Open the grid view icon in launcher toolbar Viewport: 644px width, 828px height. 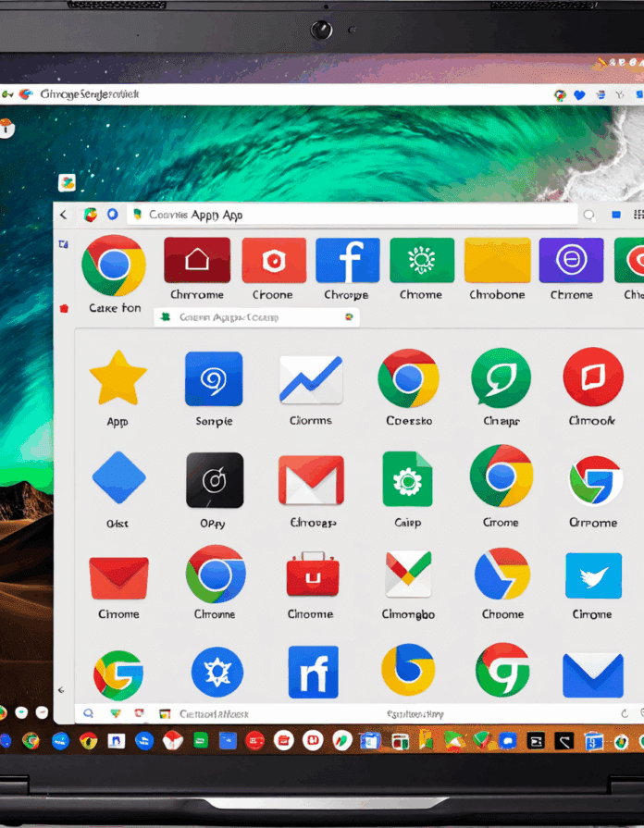pos(638,215)
